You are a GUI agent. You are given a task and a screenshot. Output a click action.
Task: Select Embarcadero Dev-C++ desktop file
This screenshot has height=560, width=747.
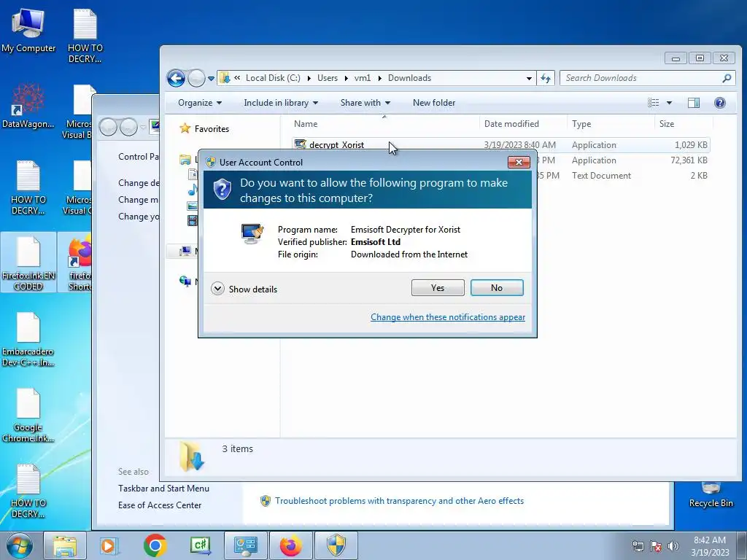coord(28,340)
